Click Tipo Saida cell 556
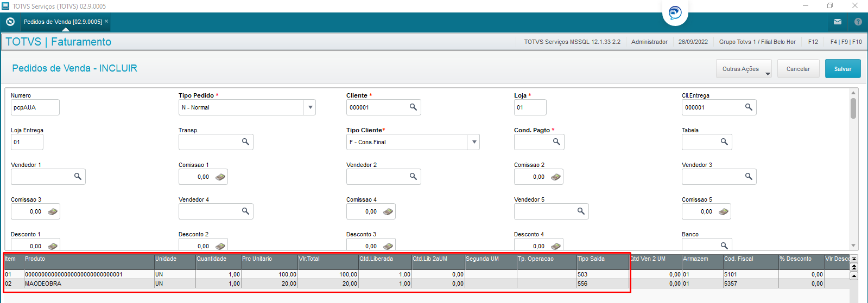Image resolution: width=868 pixels, height=303 pixels. (x=603, y=283)
